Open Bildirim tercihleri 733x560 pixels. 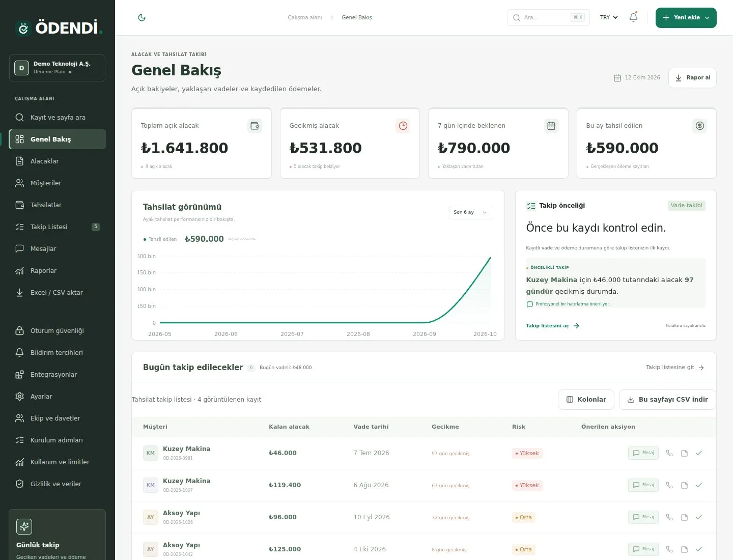pos(57,352)
